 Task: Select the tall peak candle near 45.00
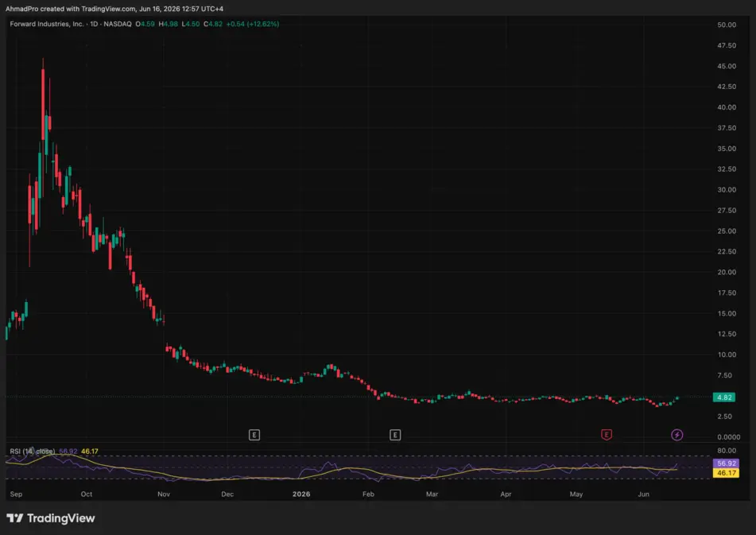43,105
